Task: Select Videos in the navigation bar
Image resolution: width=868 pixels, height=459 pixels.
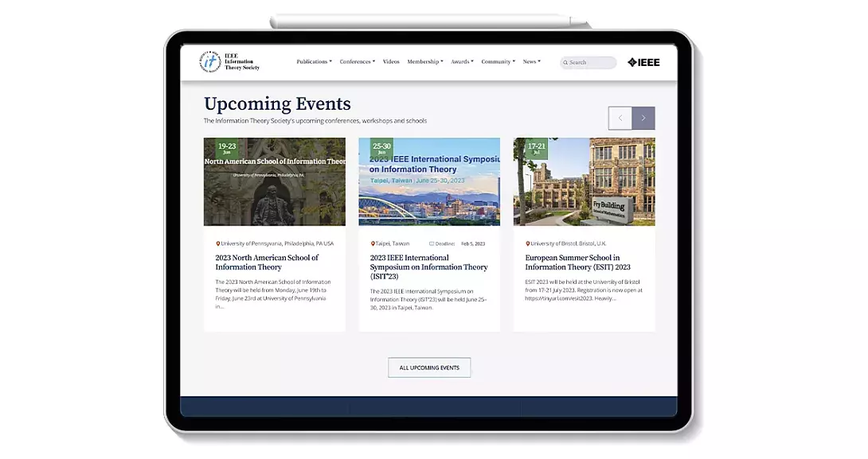Action: click(391, 62)
